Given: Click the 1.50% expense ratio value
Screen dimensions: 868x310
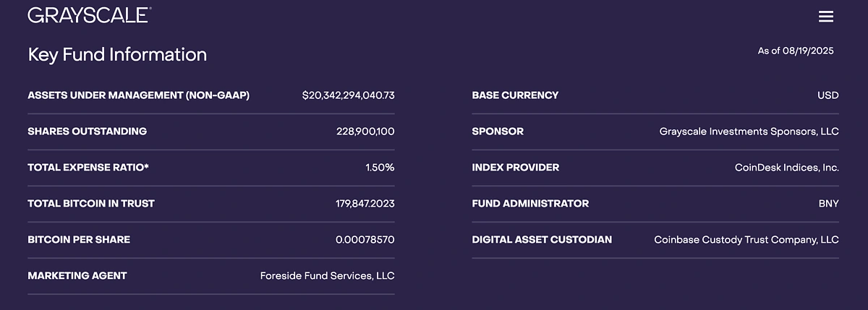Looking at the screenshot, I should click(x=380, y=168).
